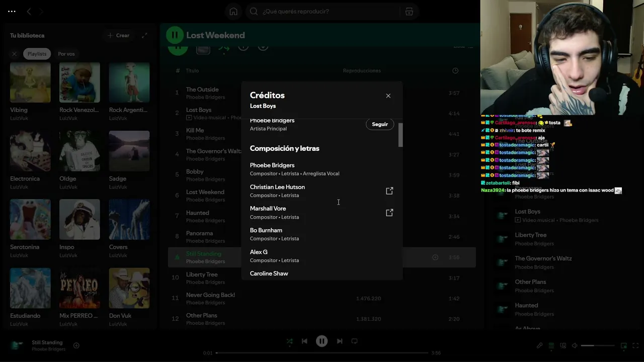Select Alex G in the credits list
This screenshot has height=362, width=644.
[x=259, y=252]
